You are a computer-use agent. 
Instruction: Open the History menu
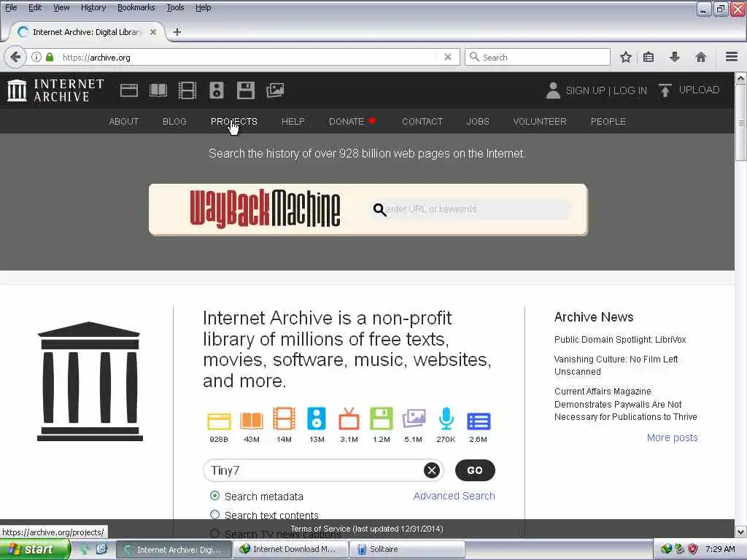point(93,7)
